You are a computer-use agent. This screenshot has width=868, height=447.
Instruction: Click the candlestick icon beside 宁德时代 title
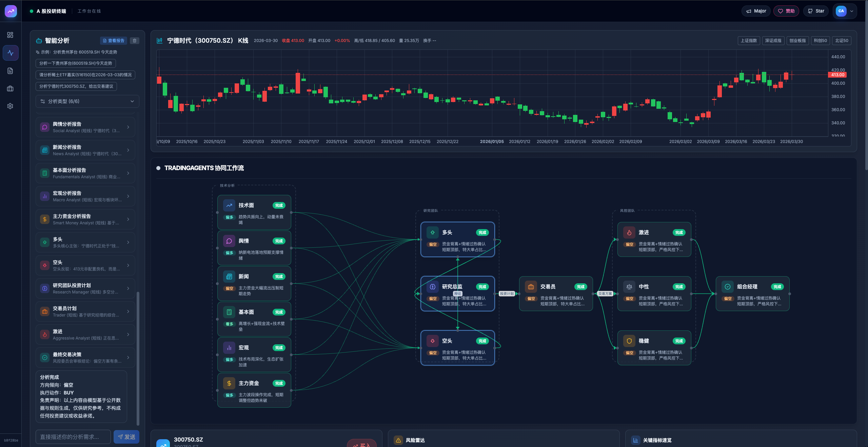tap(159, 41)
